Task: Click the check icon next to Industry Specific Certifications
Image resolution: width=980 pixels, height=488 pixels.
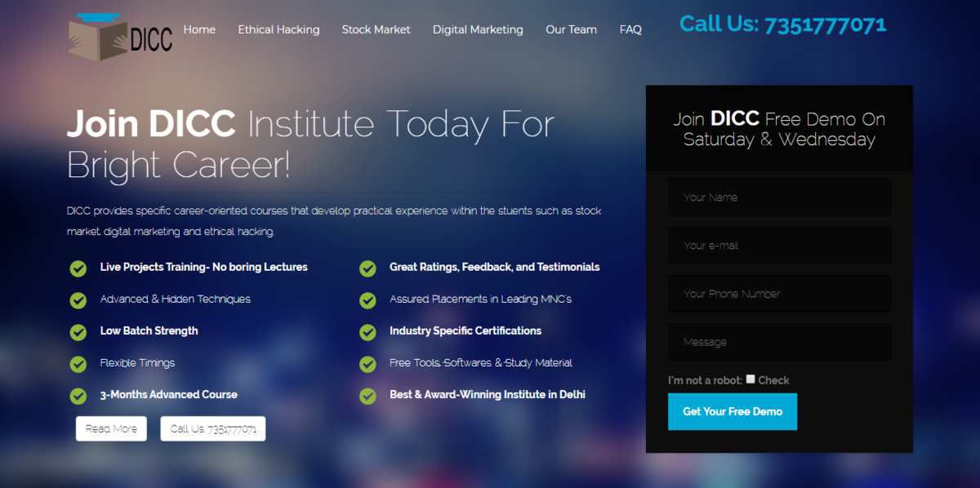Action: (x=367, y=332)
